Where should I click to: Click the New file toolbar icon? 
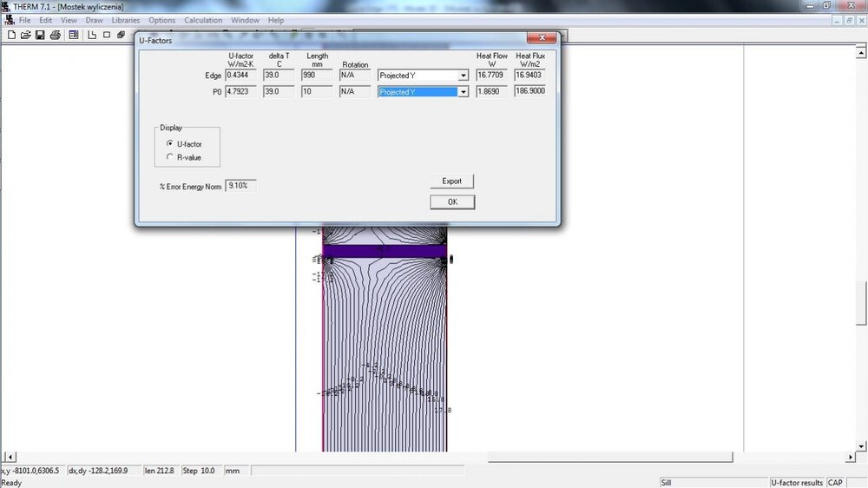[x=11, y=35]
